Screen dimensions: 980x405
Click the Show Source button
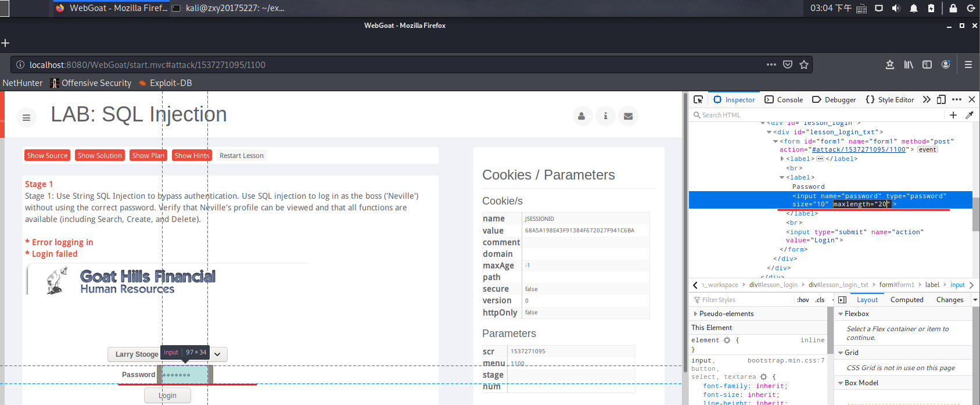(x=47, y=155)
